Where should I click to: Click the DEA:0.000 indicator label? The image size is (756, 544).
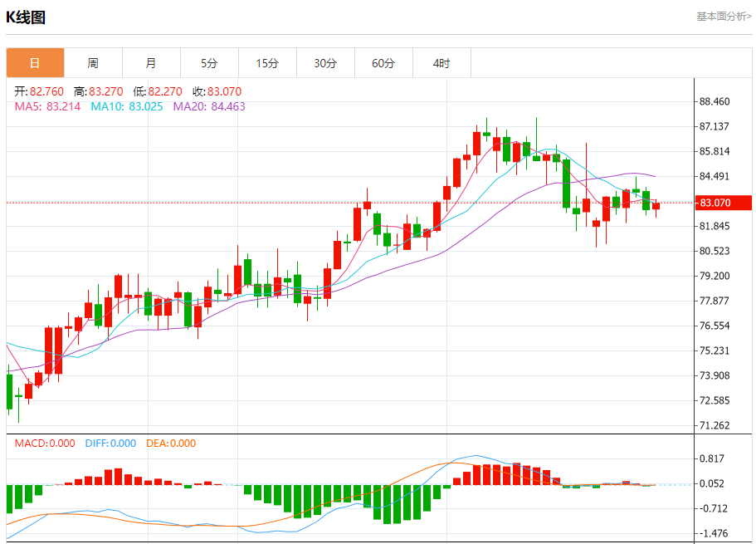click(171, 444)
